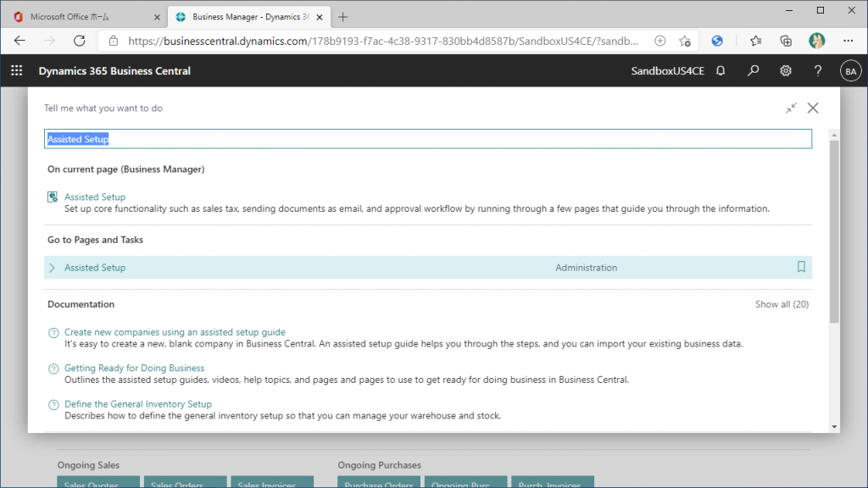The image size is (868, 488).
Task: Open the BA user account avatar
Action: tap(851, 71)
